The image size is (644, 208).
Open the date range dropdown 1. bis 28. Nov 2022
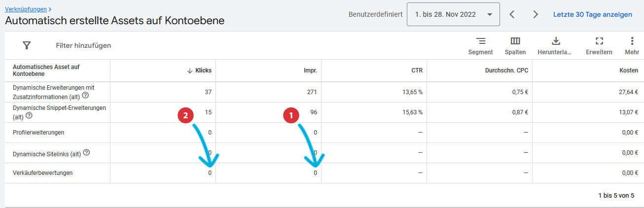point(453,14)
